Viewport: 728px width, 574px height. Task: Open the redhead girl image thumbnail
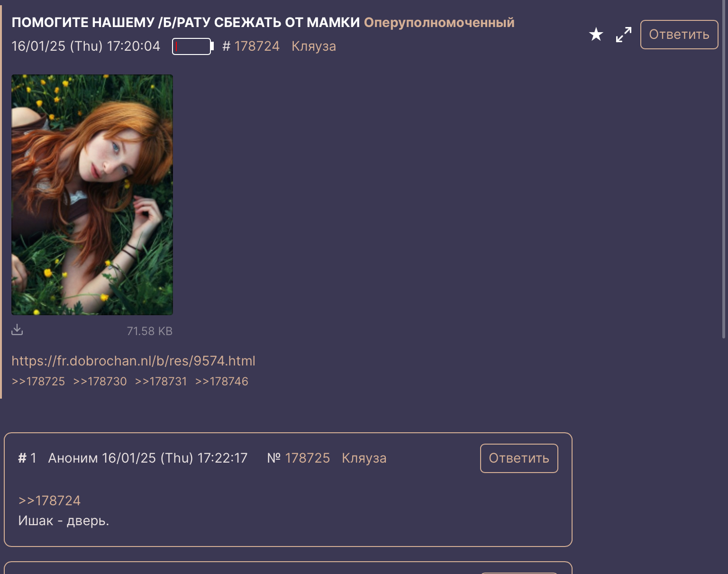coord(92,195)
